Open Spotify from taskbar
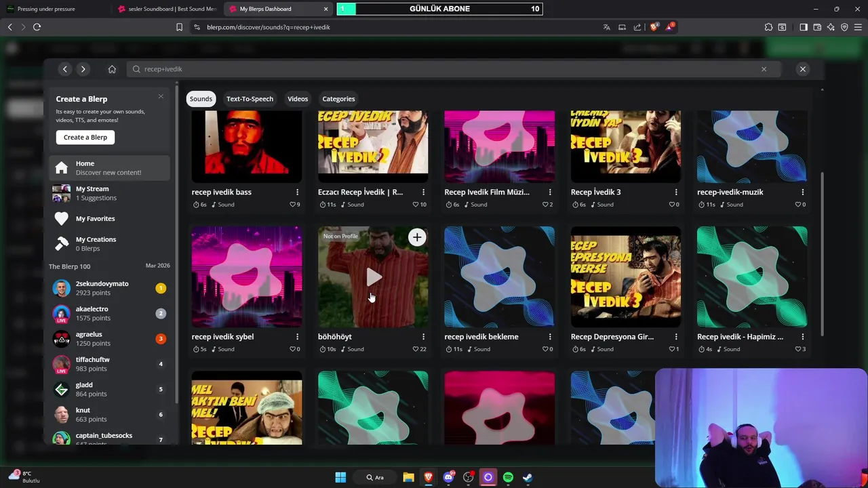Image resolution: width=868 pixels, height=488 pixels. pyautogui.click(x=508, y=477)
